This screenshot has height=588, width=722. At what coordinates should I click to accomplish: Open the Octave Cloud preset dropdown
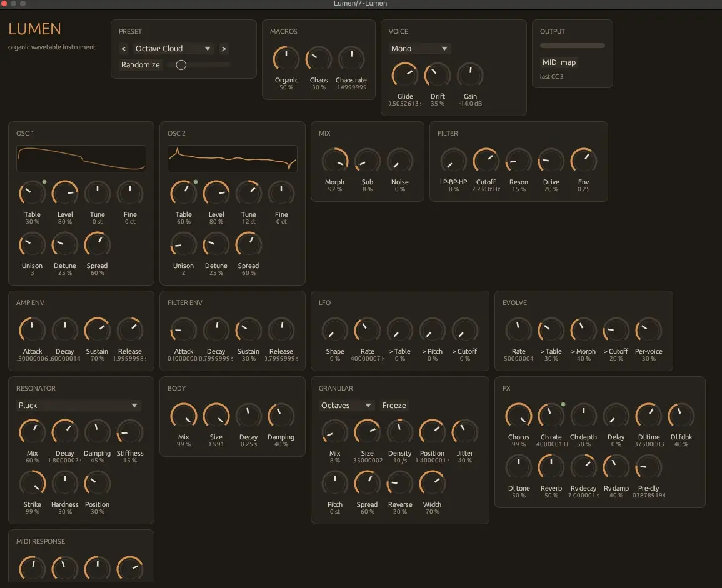click(x=173, y=49)
